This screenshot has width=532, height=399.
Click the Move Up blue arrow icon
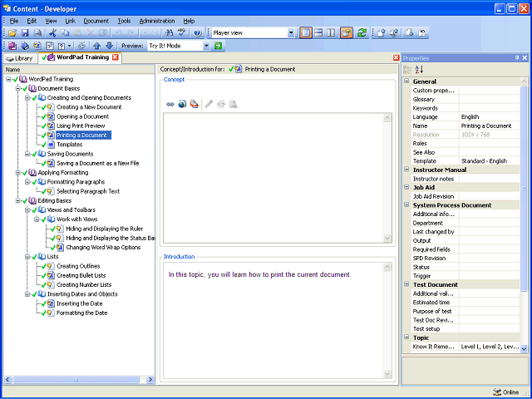(x=97, y=46)
